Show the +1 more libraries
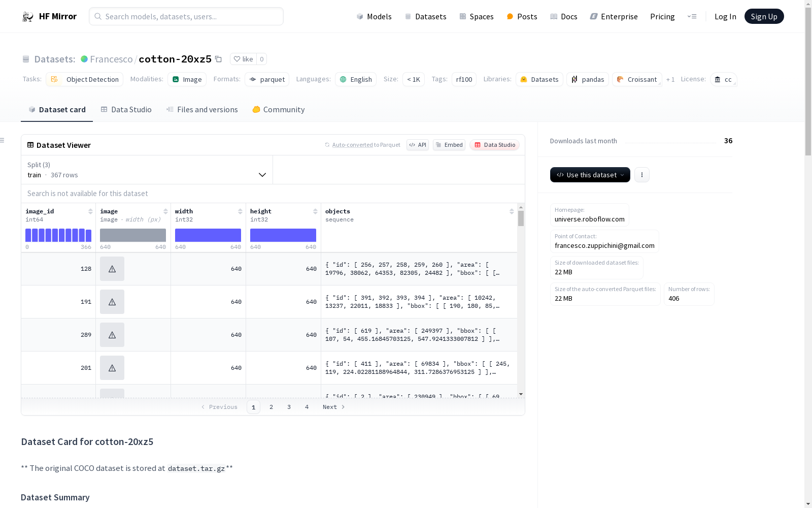812x508 pixels. point(670,79)
